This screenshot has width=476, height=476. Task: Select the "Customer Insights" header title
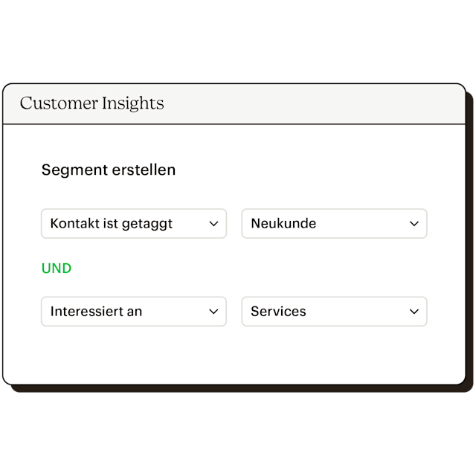point(91,103)
